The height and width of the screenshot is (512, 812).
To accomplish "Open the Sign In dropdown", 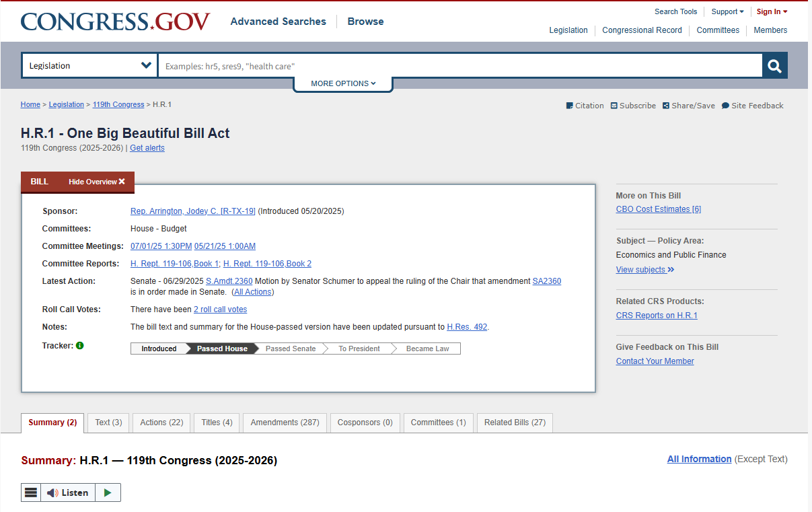I will 772,11.
